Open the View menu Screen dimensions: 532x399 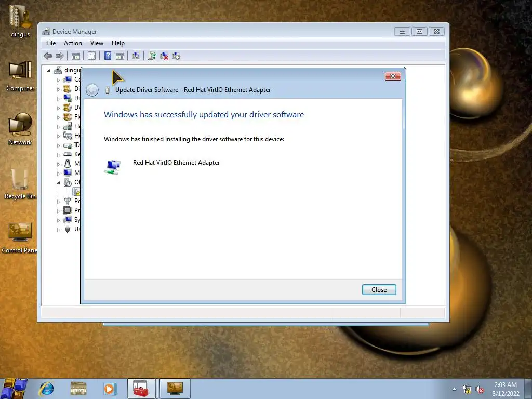click(97, 43)
